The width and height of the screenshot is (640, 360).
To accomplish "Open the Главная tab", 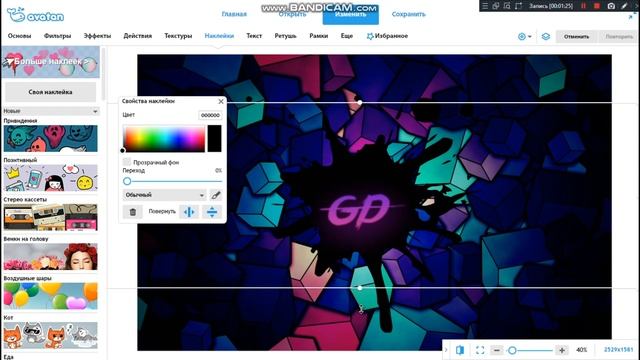I will pos(234,14).
